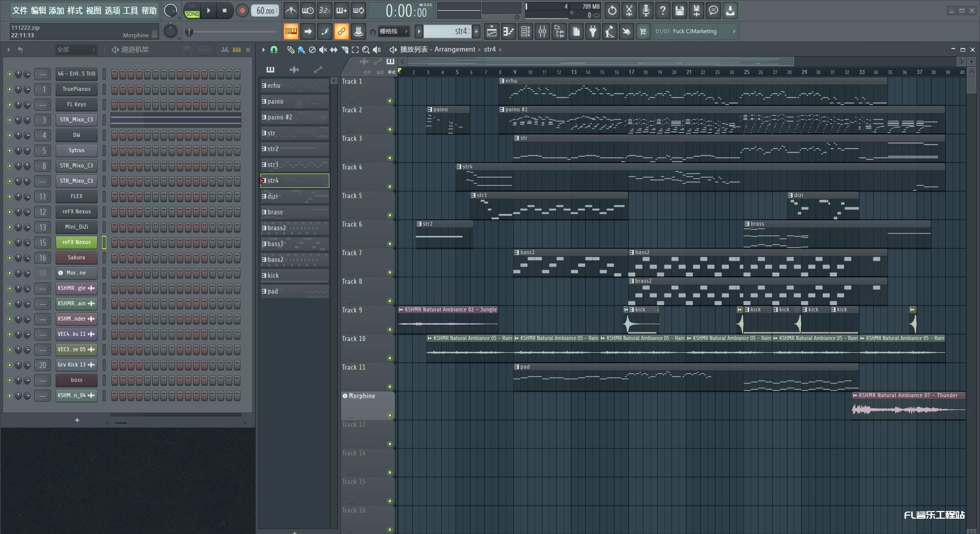This screenshot has width=980, height=534.
Task: Open the 栅格线 snap dropdown
Action: (x=393, y=32)
